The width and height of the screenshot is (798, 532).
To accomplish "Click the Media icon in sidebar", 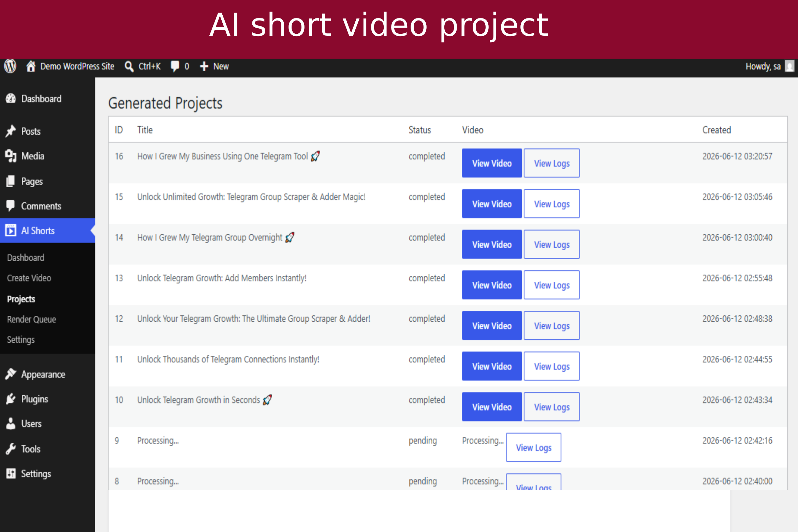I will tap(11, 156).
